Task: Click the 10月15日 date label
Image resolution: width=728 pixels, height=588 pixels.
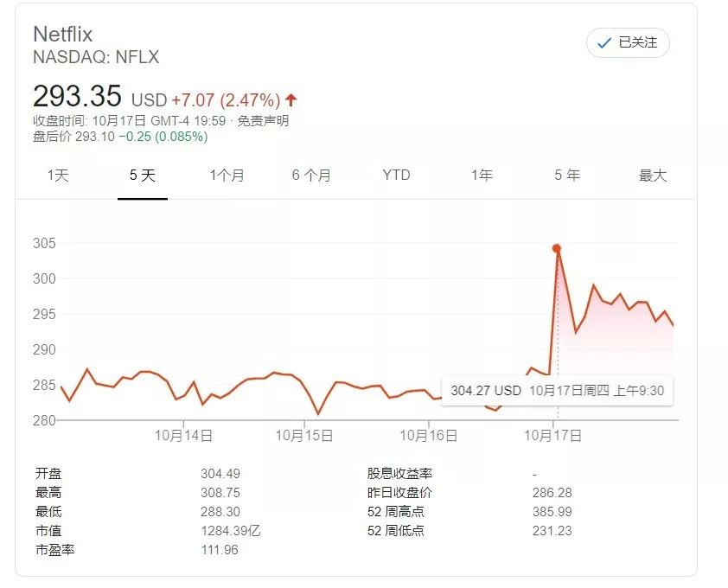Action: [x=304, y=436]
